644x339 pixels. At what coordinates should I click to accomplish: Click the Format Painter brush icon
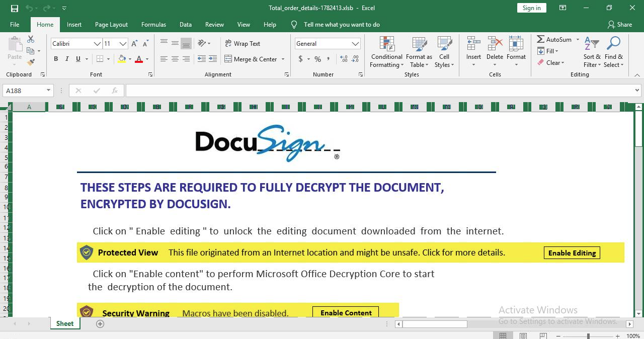[x=31, y=62]
